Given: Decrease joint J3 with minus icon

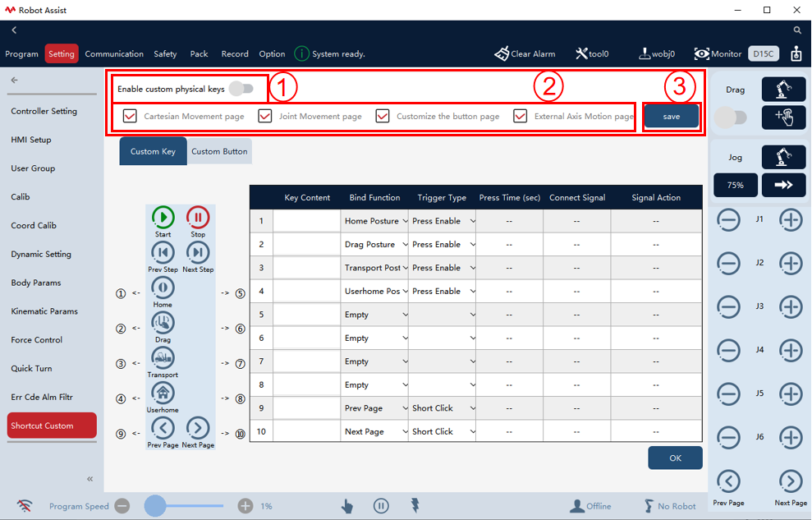Looking at the screenshot, I should pyautogui.click(x=728, y=306).
